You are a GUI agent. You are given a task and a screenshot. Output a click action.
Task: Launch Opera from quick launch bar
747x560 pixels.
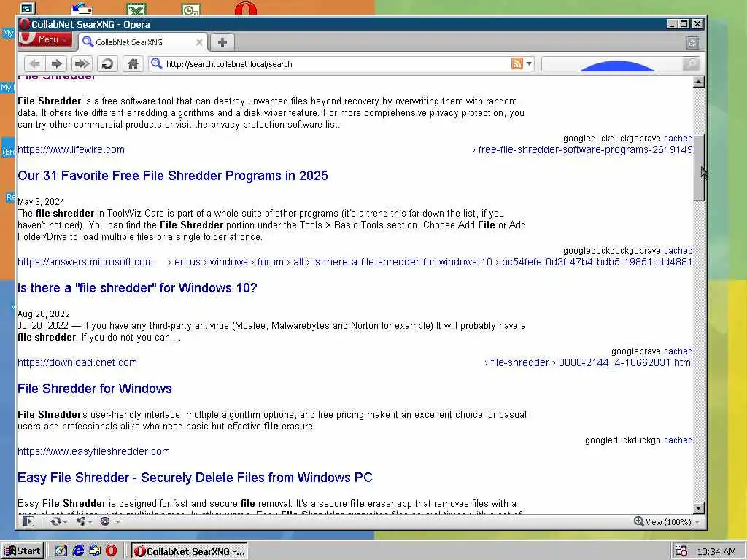coord(111,551)
